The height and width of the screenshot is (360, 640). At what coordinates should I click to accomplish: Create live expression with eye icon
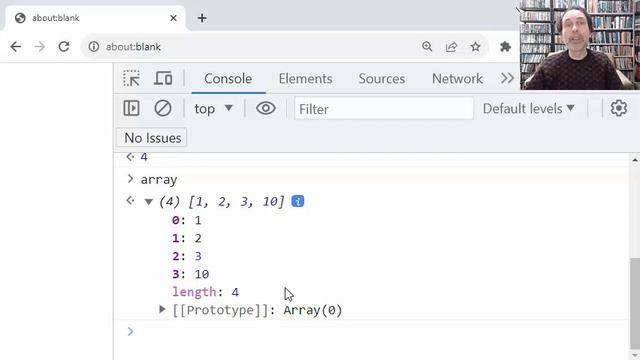(266, 109)
